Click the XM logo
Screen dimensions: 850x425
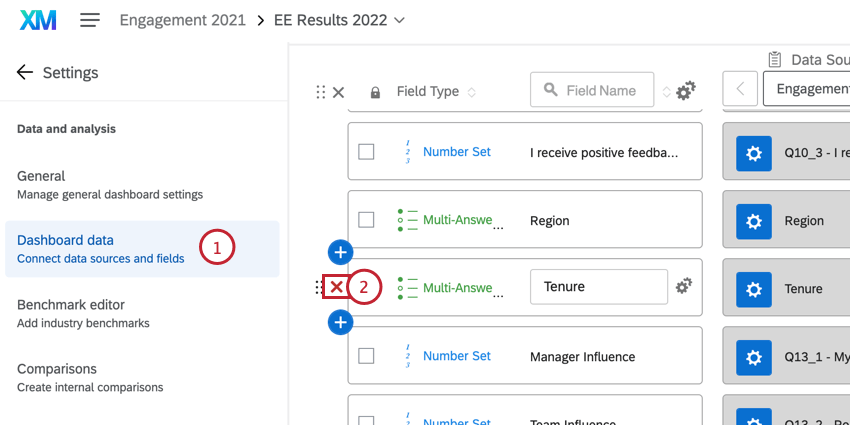tap(37, 20)
